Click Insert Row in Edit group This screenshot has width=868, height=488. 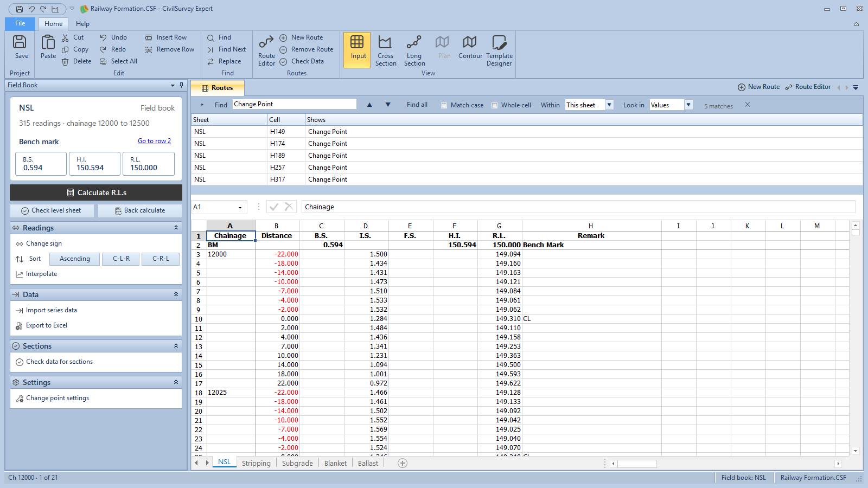pos(166,37)
